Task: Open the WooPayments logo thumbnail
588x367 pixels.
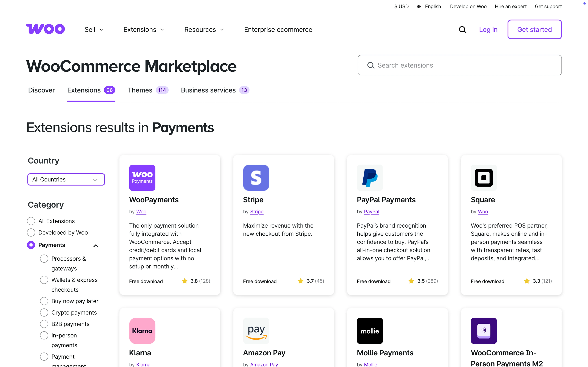Action: tap(142, 178)
